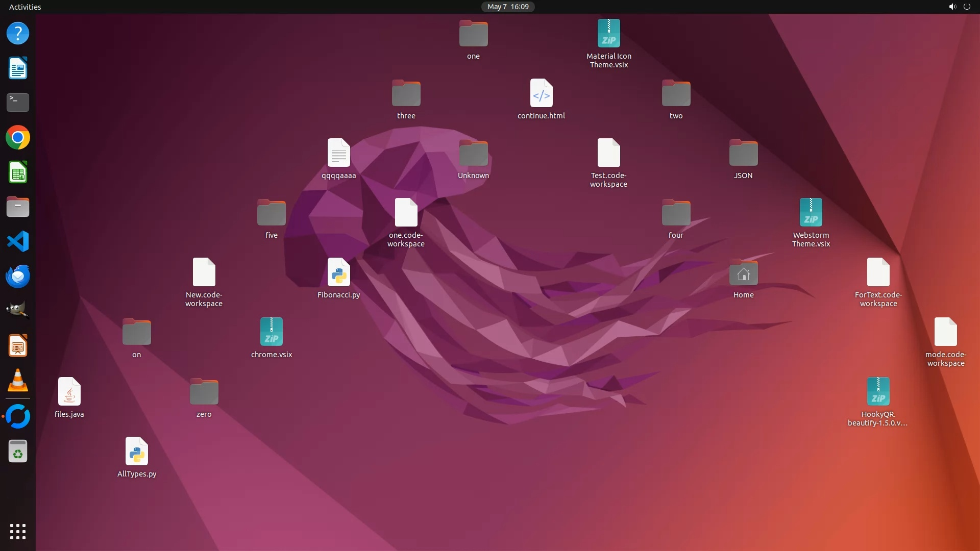Screen dimensions: 980x551
Task: Open the Trash dock icon
Action: (x=18, y=452)
